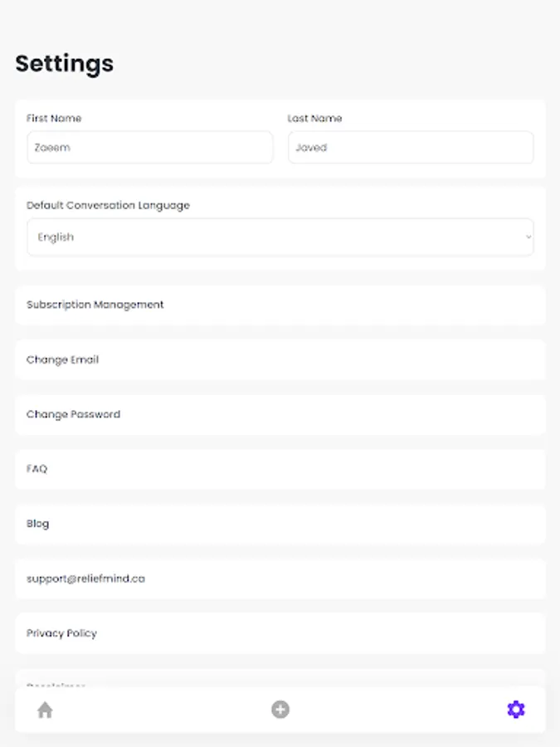Click the English value in language selector
Screen dimensions: 560x747
56,237
